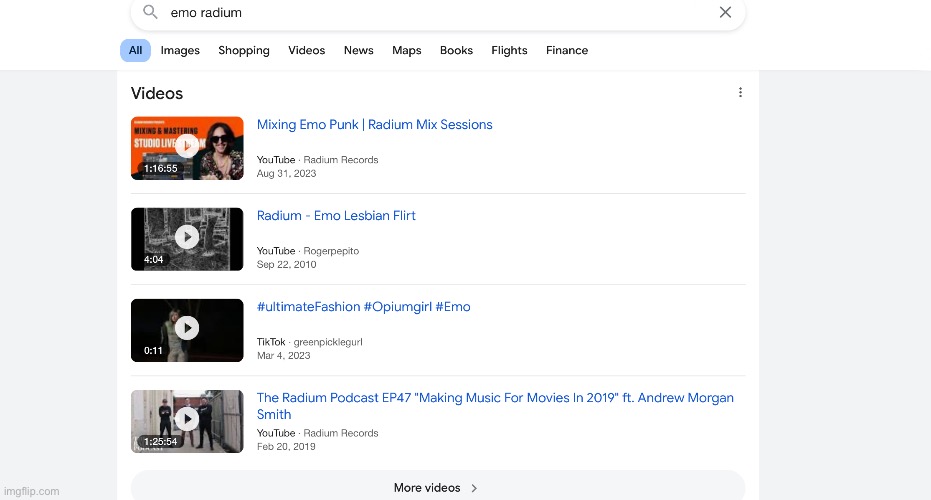Image resolution: width=931 pixels, height=500 pixels.
Task: Clear the search box with X icon
Action: tap(725, 12)
